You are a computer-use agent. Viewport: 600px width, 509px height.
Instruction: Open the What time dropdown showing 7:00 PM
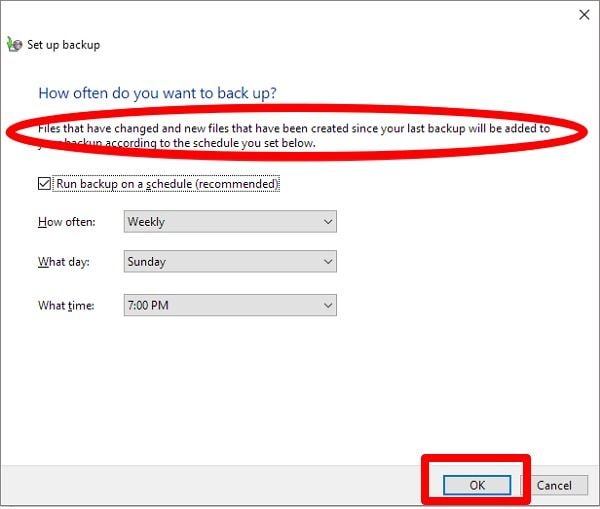point(230,305)
